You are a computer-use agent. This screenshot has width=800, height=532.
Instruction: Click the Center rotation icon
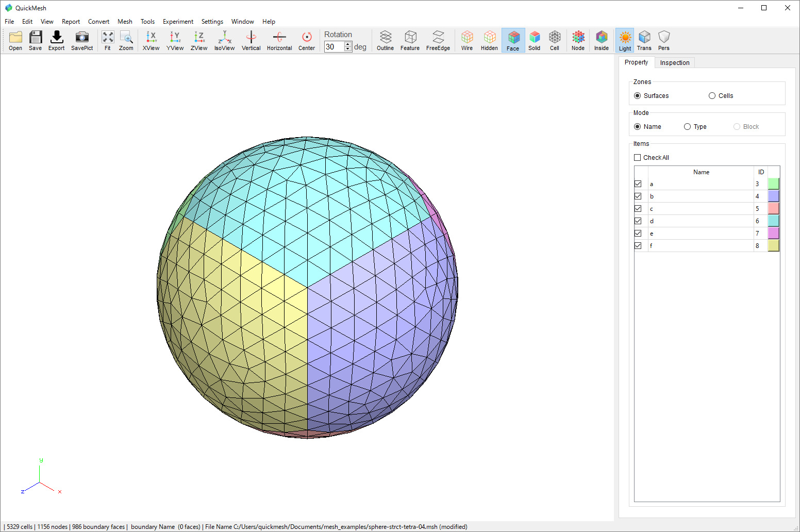coord(307,40)
